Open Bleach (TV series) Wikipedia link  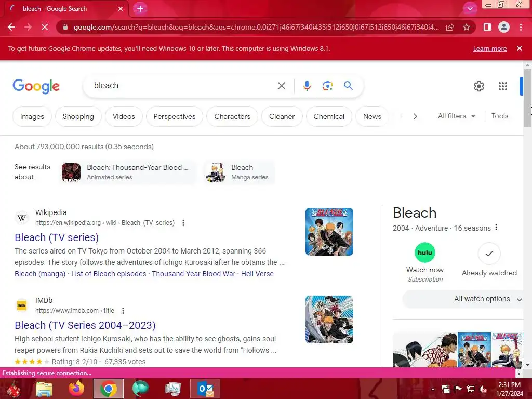pos(57,237)
